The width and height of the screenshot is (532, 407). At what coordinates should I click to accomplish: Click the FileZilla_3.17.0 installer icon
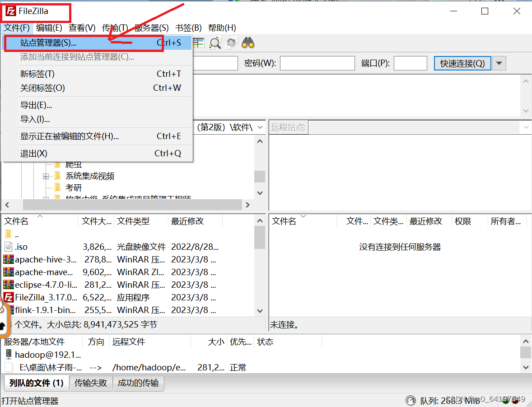click(9, 297)
